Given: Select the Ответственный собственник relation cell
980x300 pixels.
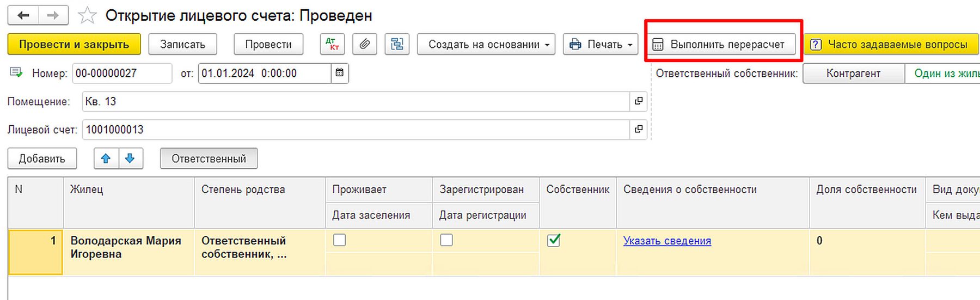Looking at the screenshot, I should coord(260,252).
